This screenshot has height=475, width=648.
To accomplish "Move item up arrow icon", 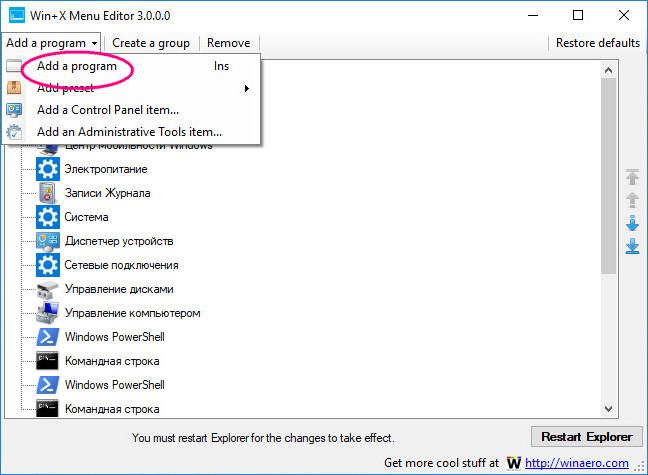I will (x=632, y=200).
